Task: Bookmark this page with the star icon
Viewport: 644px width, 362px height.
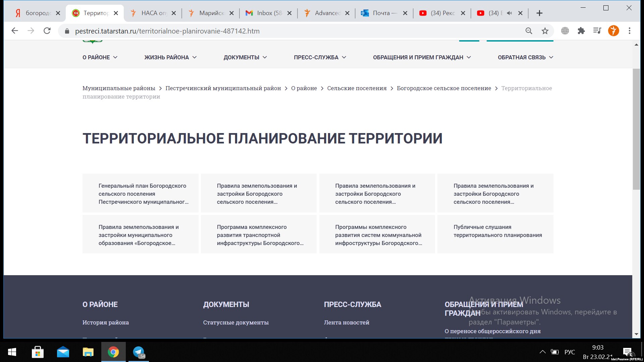Action: pos(545,31)
